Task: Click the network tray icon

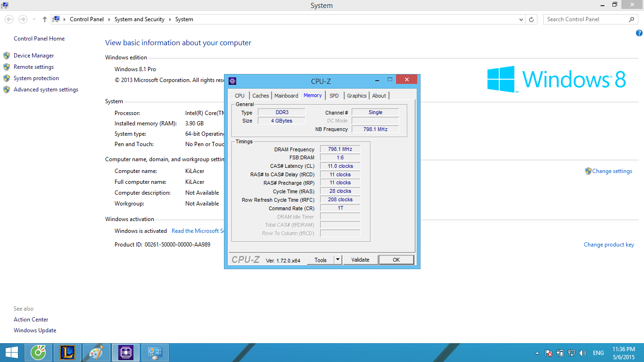Action: [x=571, y=353]
